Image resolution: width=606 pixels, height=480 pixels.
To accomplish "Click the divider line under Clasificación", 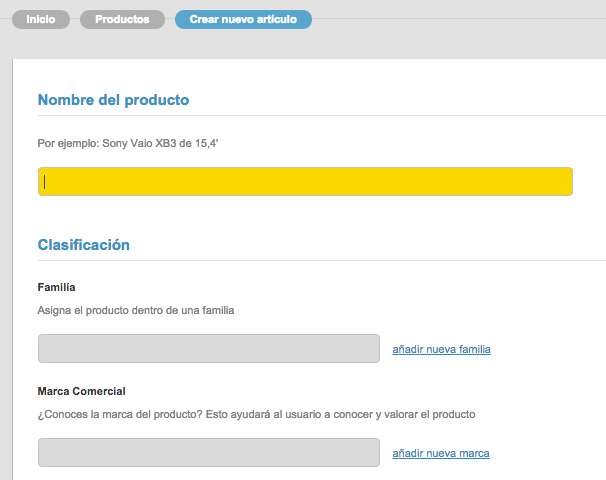I will click(322, 260).
